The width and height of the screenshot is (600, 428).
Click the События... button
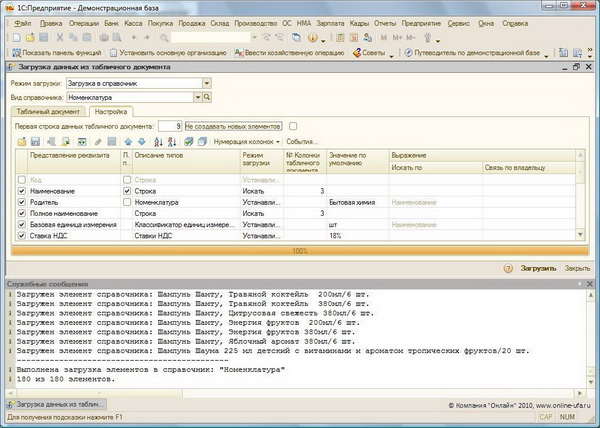(x=302, y=142)
